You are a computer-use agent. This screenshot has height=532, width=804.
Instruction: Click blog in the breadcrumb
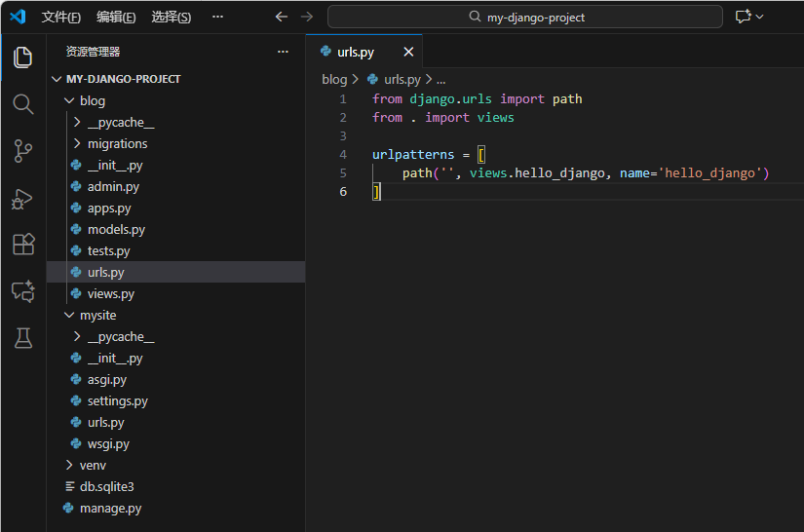coord(334,80)
